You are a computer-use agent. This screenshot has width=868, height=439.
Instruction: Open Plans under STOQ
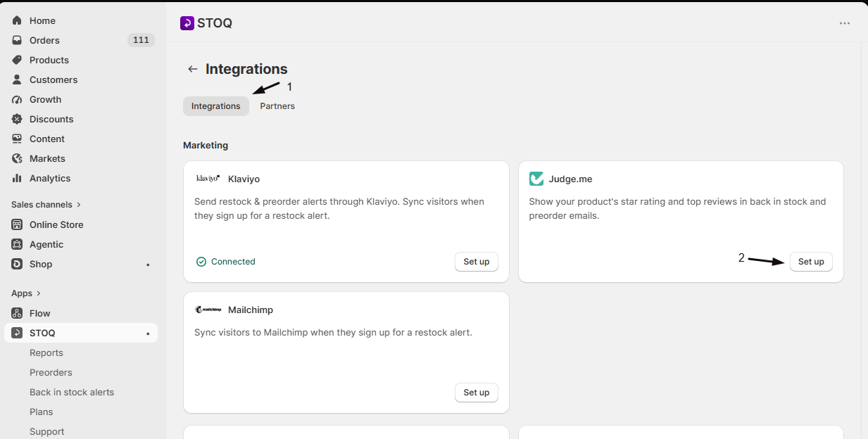tap(42, 412)
